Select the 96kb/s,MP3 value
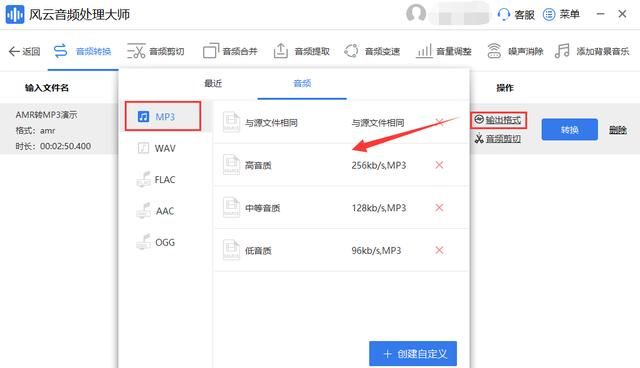Image resolution: width=640 pixels, height=368 pixels. [x=376, y=251]
